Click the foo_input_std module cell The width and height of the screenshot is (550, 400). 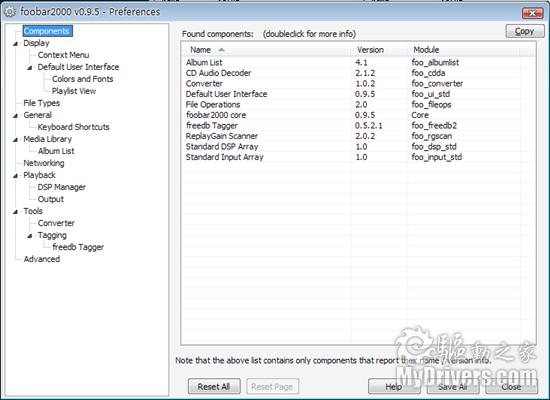(x=437, y=157)
